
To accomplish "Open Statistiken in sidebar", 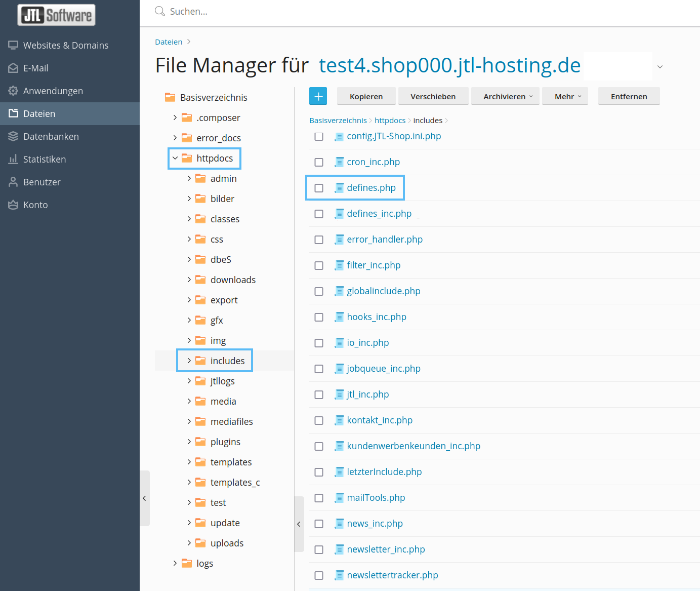I will pyautogui.click(x=70, y=159).
